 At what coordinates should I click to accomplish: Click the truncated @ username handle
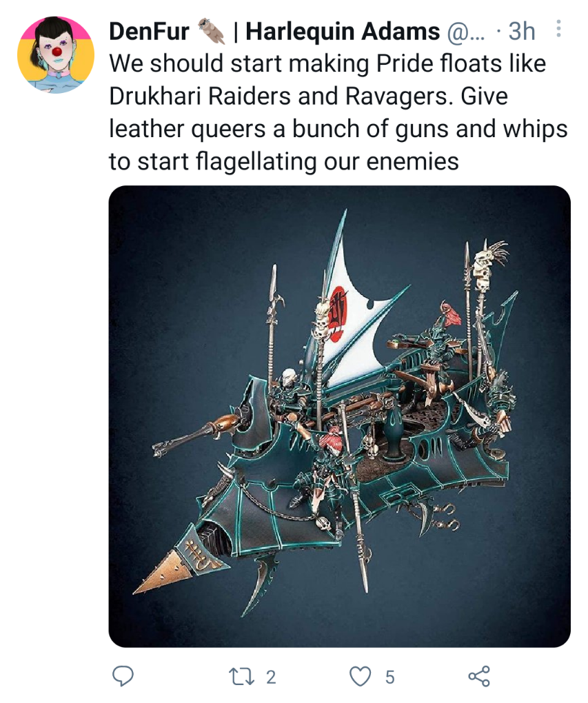pos(465,32)
